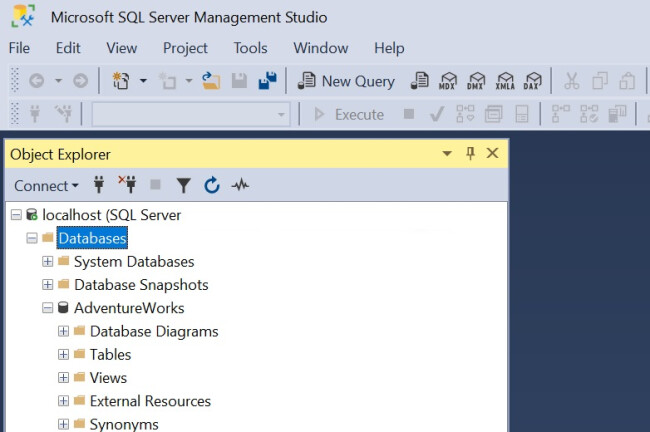Viewport: 650px width, 432px height.
Task: Open the Connect dropdown in Object Explorer
Action: 46,185
